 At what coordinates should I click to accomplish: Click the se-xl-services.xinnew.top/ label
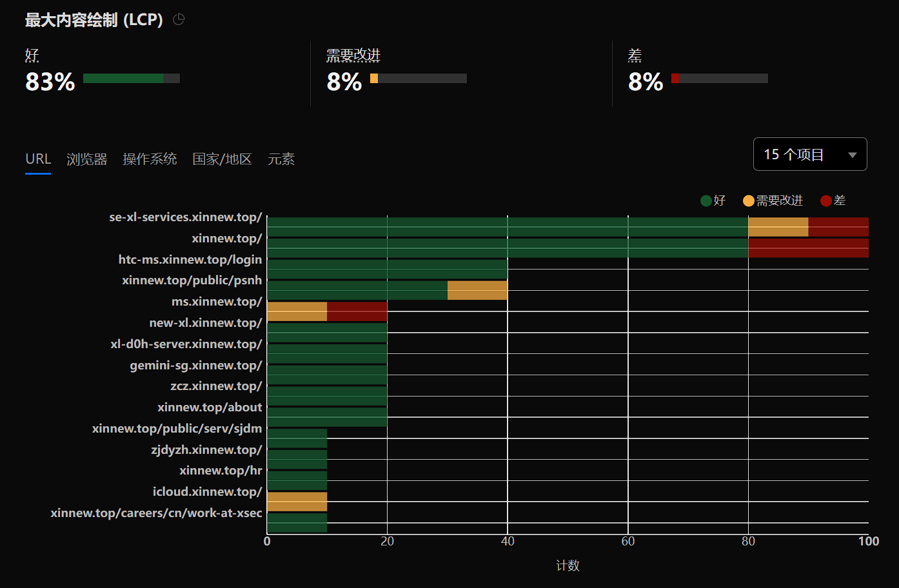click(186, 217)
